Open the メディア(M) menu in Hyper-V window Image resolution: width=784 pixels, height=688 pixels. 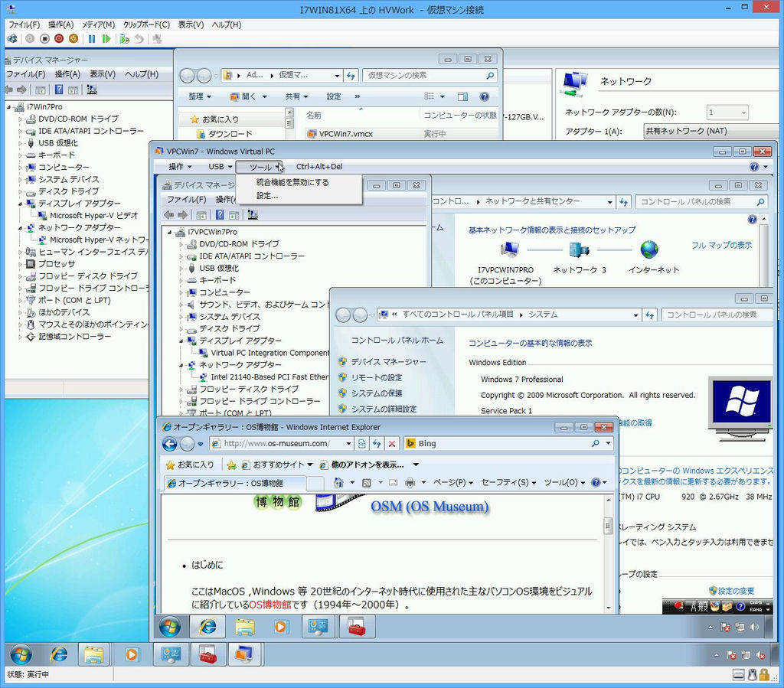coord(99,24)
